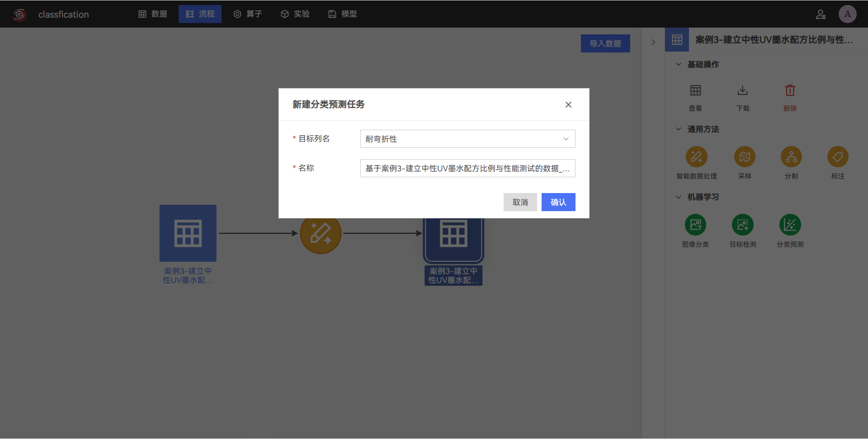This screenshot has width=868, height=439.
Task: Select the 采样 icon
Action: click(x=745, y=157)
